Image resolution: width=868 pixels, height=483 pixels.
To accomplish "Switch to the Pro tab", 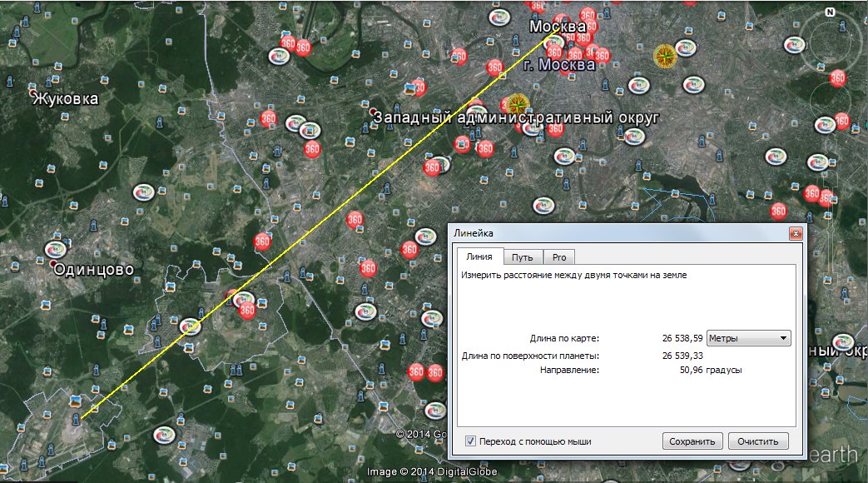I will click(559, 257).
